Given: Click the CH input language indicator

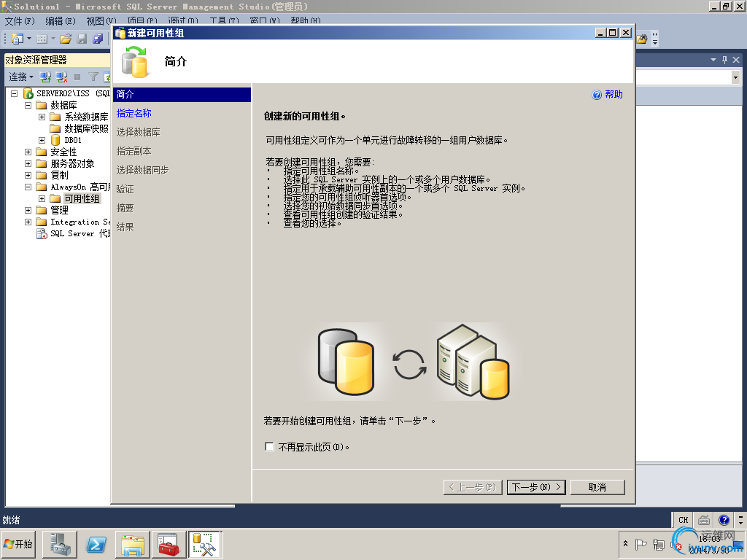Looking at the screenshot, I should [x=683, y=520].
